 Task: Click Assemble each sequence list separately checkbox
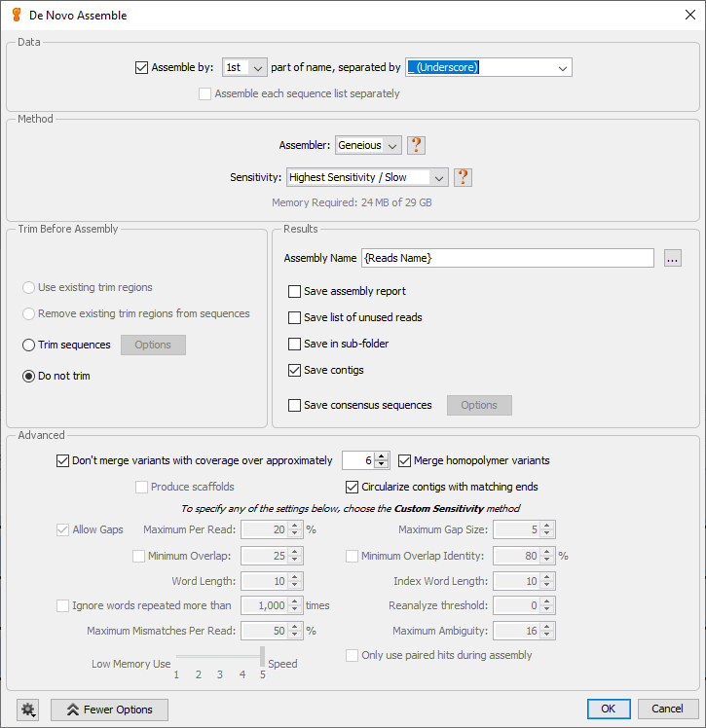[204, 94]
